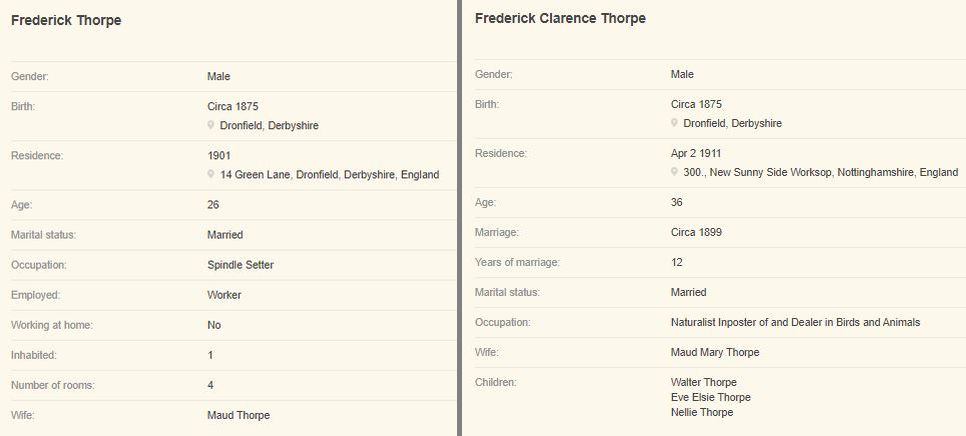
Task: Click the Frederick Clarence Thorpe heading
Action: [x=560, y=18]
